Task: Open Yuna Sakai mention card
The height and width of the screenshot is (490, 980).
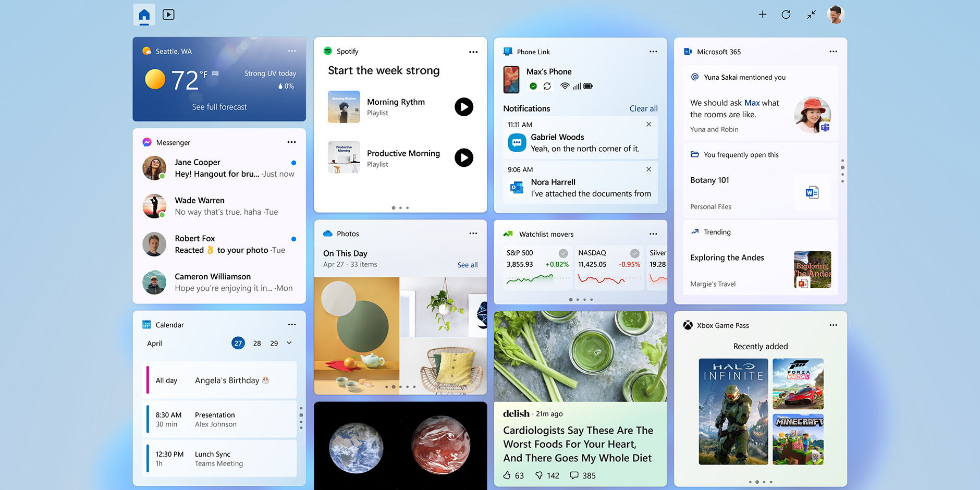Action: pyautogui.click(x=761, y=103)
